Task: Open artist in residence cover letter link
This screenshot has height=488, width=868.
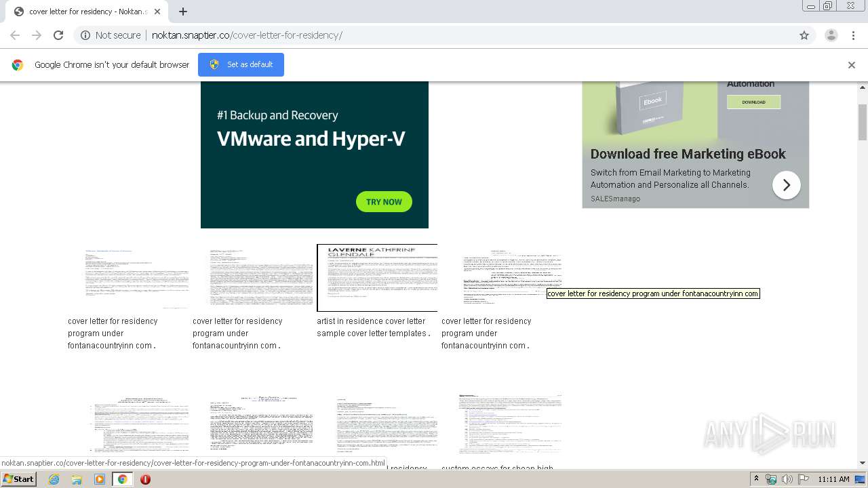Action: coord(373,327)
